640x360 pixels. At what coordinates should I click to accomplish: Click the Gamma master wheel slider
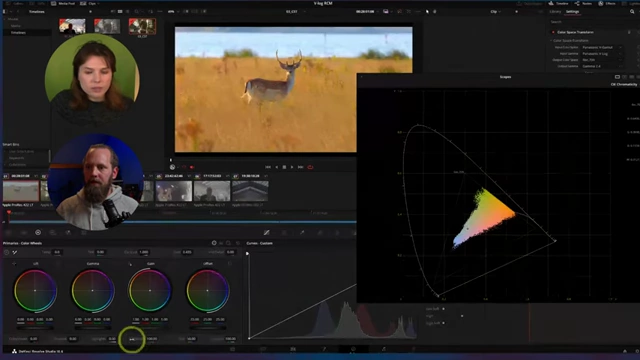coord(93,328)
